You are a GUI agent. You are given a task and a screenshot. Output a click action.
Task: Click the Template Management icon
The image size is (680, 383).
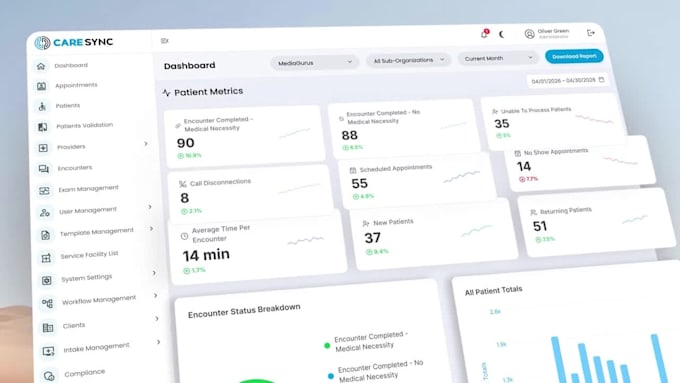click(x=46, y=235)
